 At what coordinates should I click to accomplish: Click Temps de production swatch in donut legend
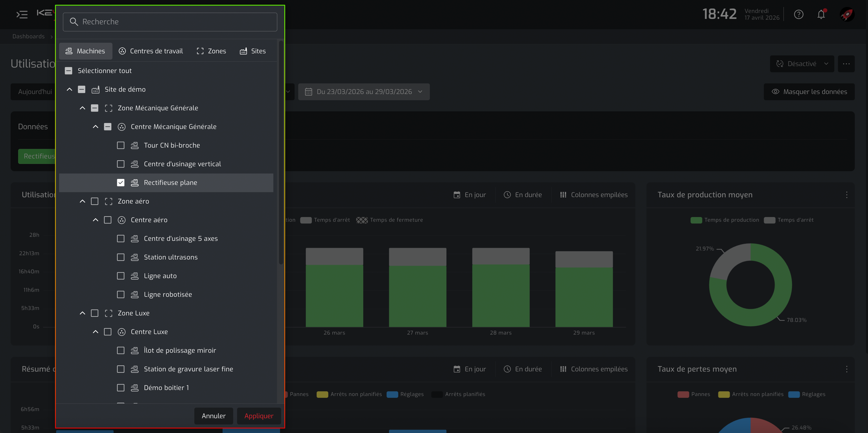696,220
